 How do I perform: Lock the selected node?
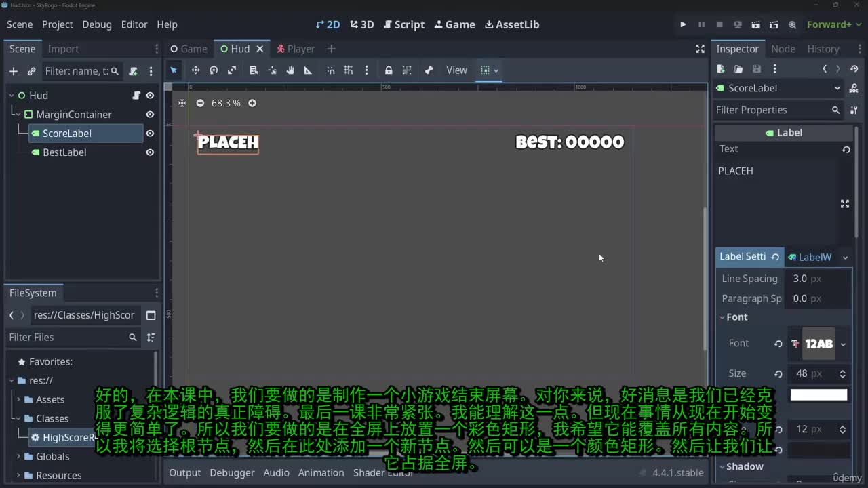[x=389, y=70]
